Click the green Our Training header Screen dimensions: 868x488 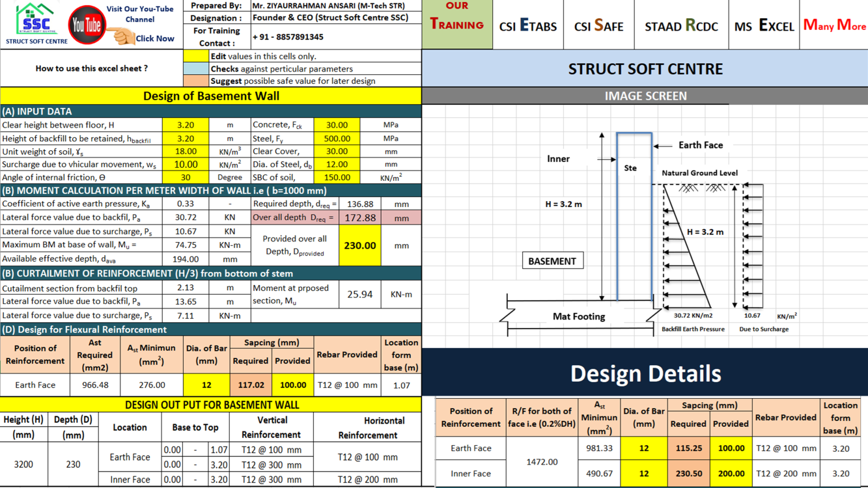point(457,24)
